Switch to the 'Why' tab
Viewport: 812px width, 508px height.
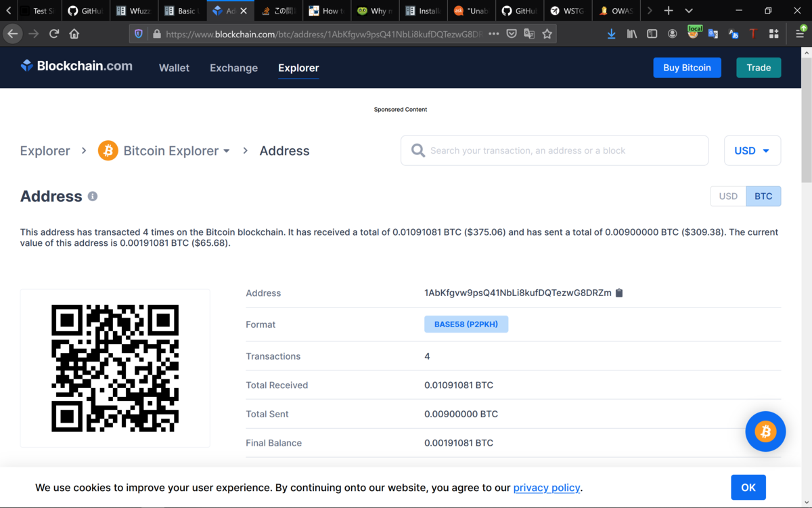coord(374,11)
